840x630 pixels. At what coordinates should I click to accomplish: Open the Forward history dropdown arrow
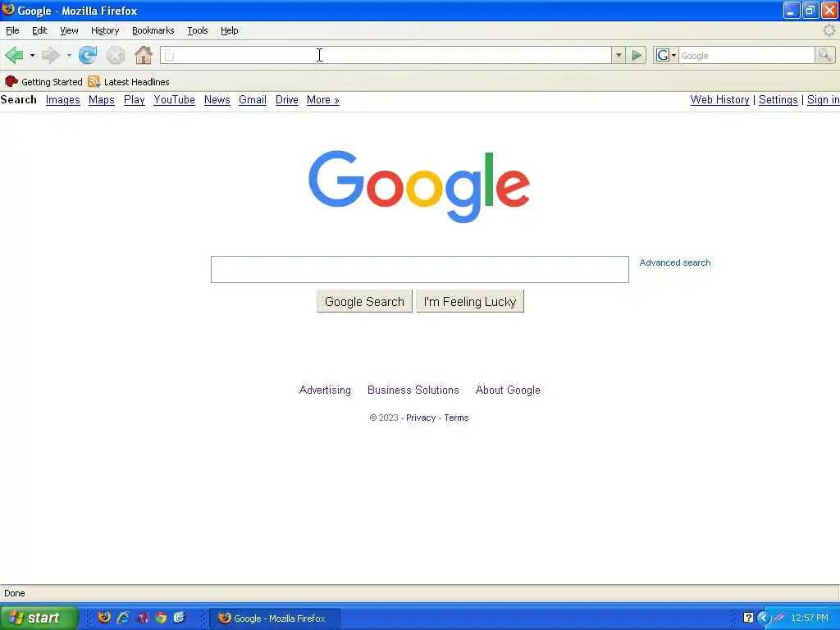pos(69,55)
